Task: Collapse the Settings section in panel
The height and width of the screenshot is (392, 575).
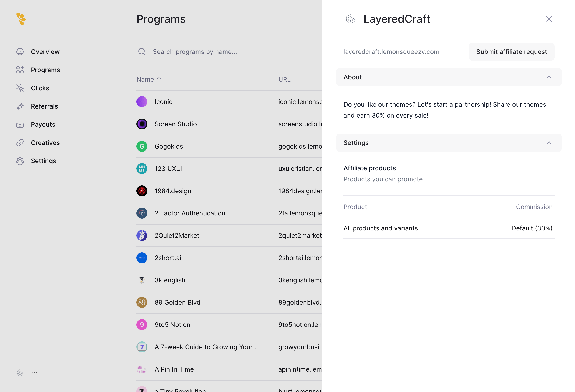Action: coord(549,143)
